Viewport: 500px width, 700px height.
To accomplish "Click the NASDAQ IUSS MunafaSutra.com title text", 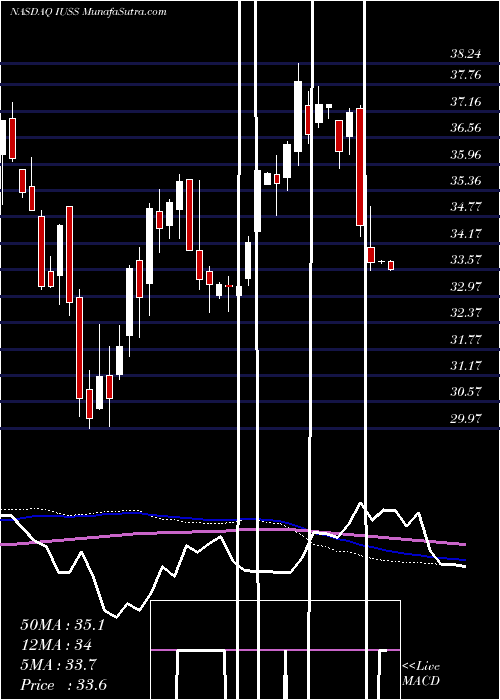I will pos(88,12).
